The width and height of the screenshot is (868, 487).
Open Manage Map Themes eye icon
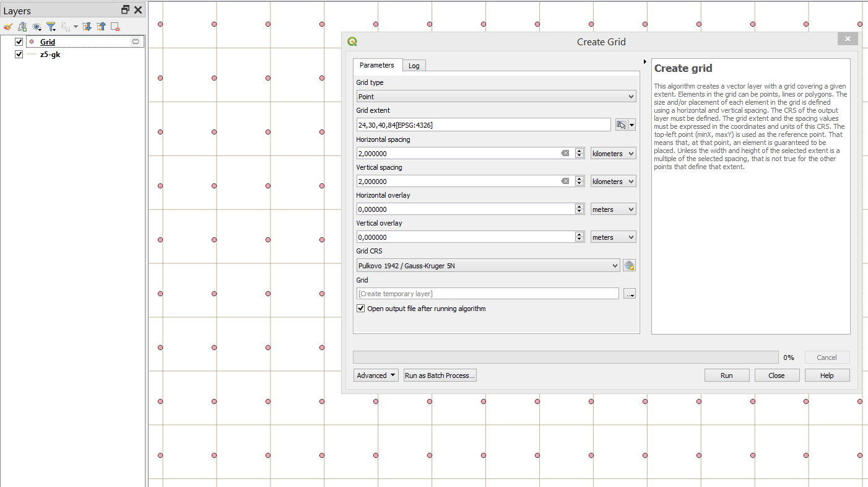37,27
